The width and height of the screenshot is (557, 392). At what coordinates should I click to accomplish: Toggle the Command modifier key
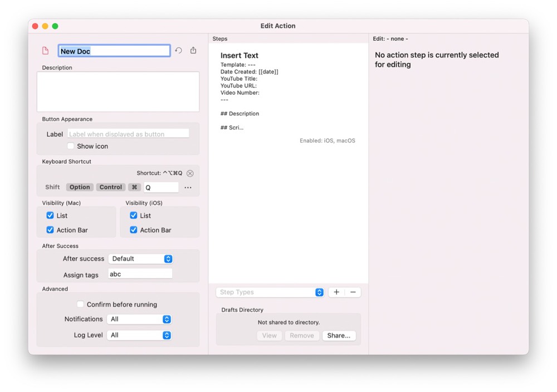click(134, 187)
